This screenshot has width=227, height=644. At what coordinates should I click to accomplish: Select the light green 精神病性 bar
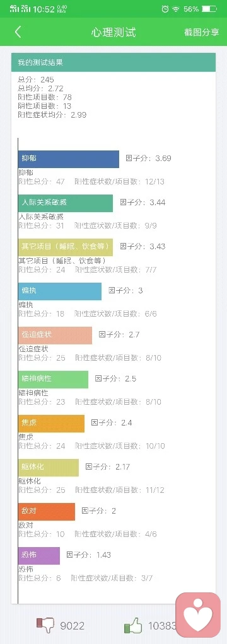[x=53, y=379]
